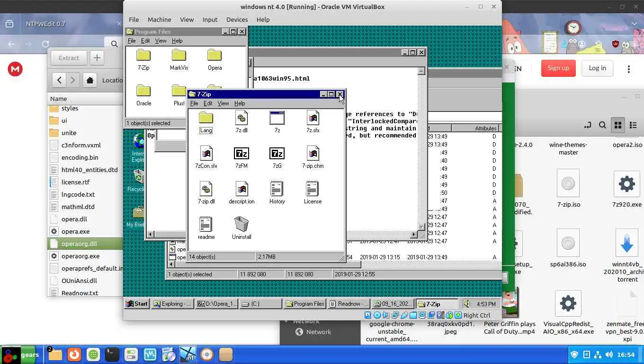644x364 pixels.
Task: Select the Opera folder in Program Files
Action: point(215,55)
